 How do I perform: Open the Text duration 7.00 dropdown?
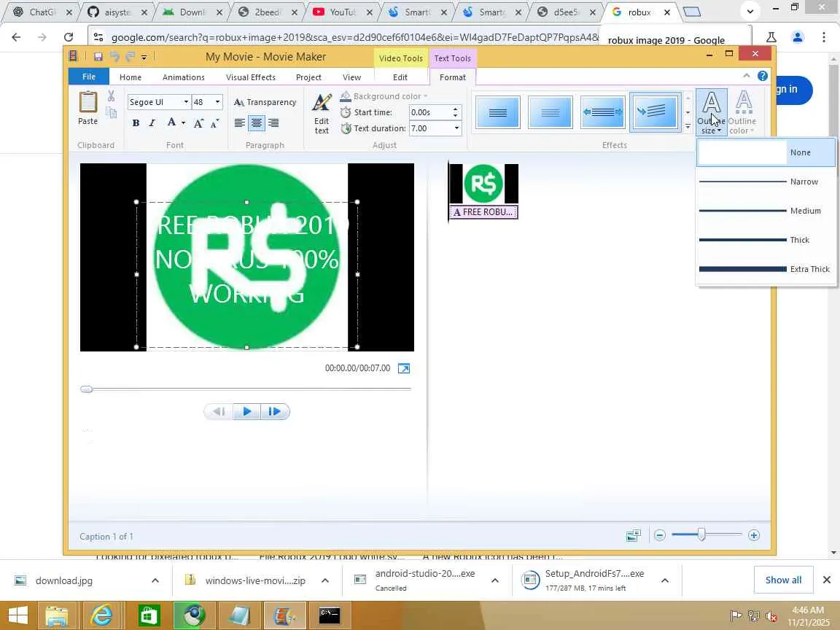pyautogui.click(x=456, y=128)
